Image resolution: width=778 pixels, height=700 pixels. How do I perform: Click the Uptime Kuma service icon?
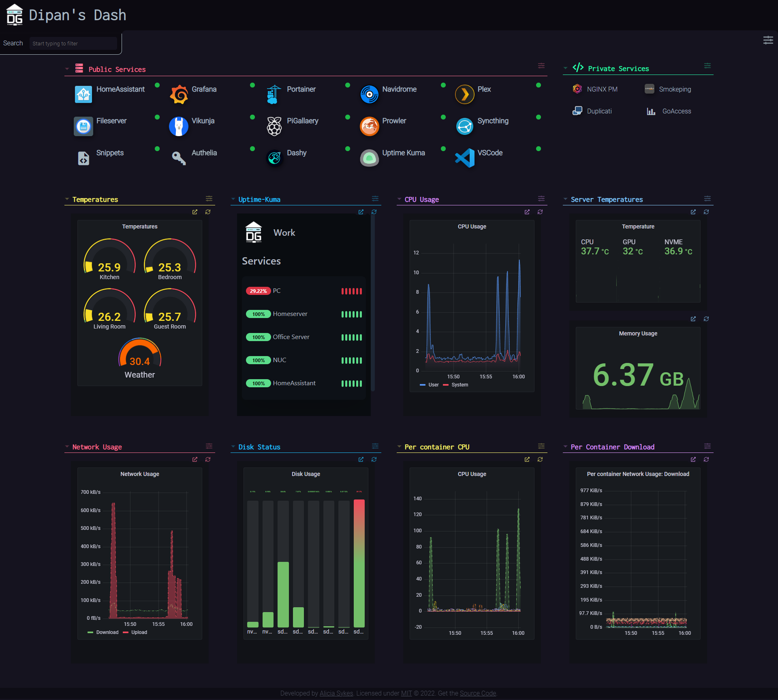point(369,158)
